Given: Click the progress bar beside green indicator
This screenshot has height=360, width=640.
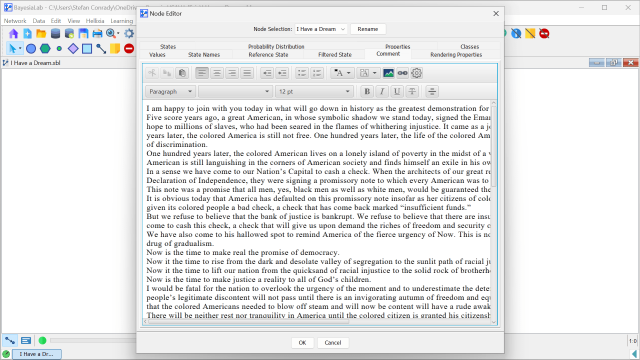Looking at the screenshot, I should [93, 340].
